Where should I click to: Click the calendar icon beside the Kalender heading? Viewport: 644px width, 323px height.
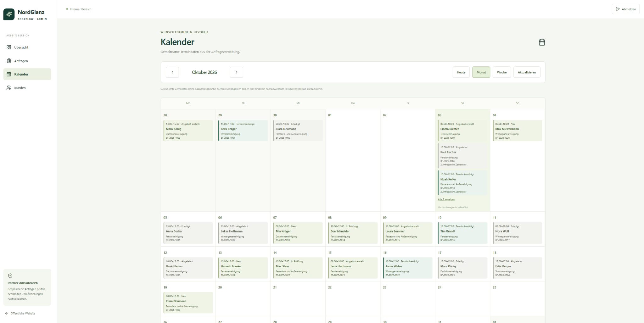pos(542,42)
